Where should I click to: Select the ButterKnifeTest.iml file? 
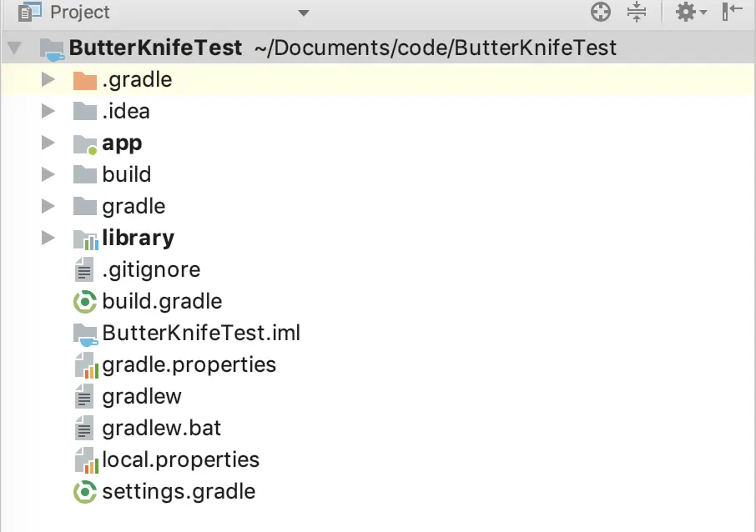click(x=200, y=333)
